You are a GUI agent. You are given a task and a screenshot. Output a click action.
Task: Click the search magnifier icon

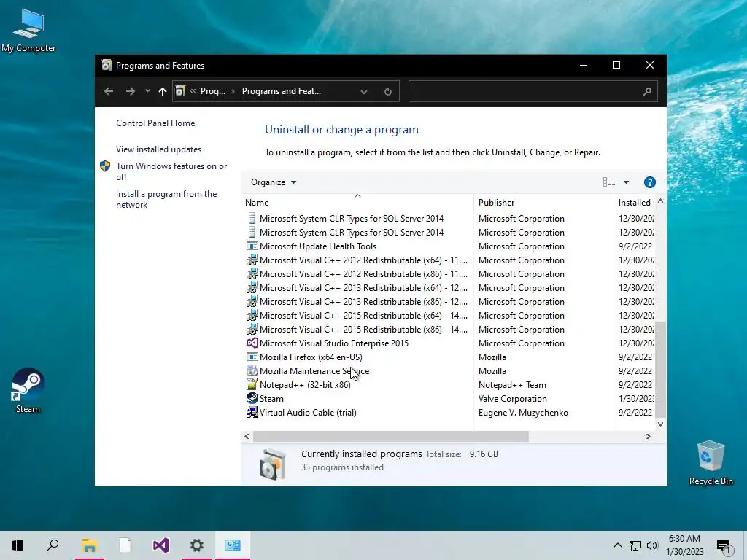[x=646, y=91]
